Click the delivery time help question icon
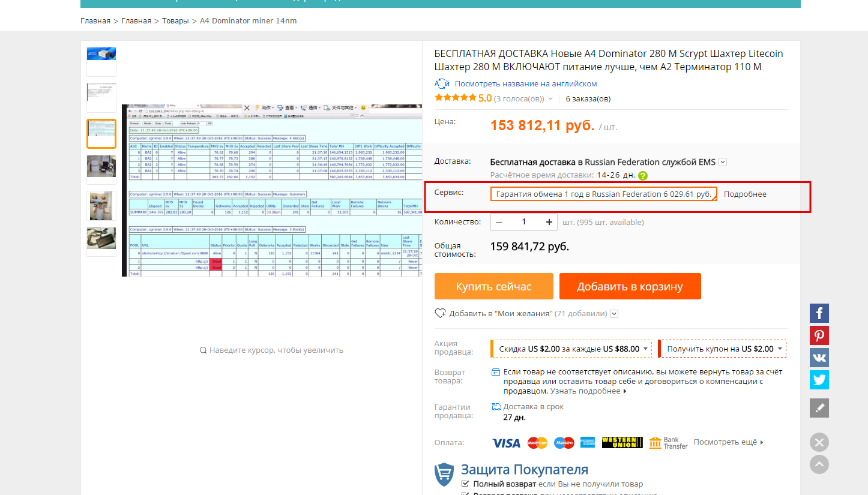Screen dimensions: 868x495 click(643, 176)
